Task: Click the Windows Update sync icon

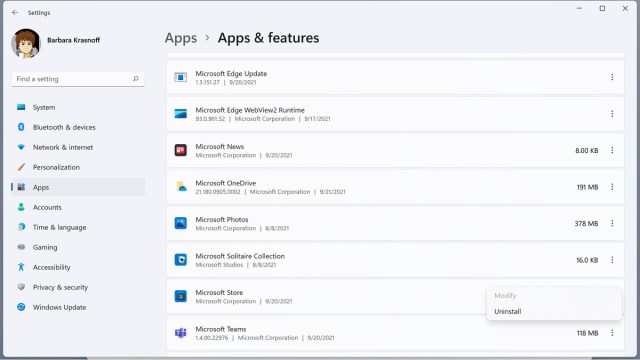Action: click(x=21, y=307)
